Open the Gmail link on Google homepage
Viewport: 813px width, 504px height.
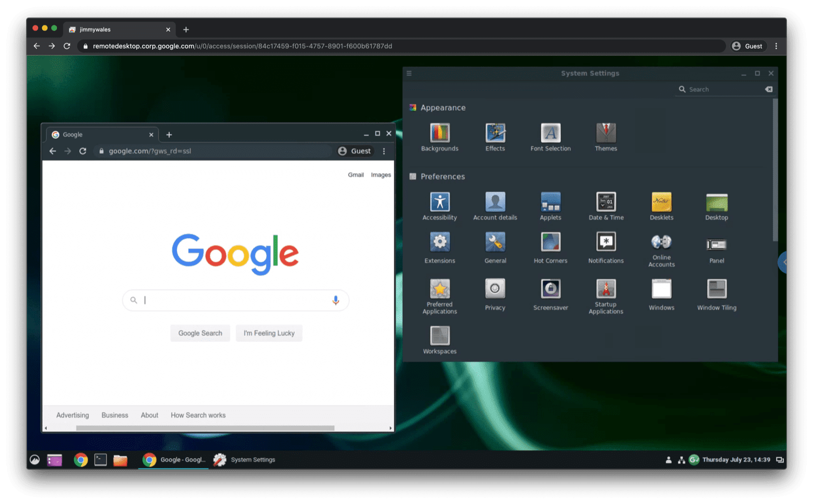(355, 174)
